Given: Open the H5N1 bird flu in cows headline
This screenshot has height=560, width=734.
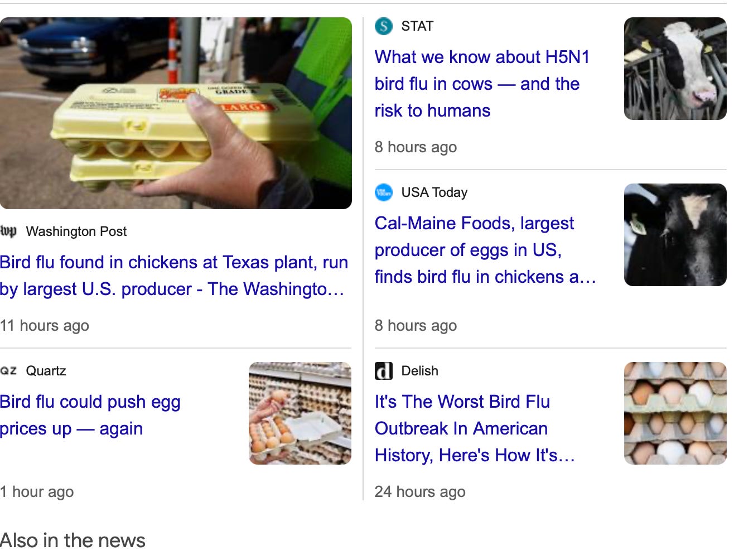Looking at the screenshot, I should (x=482, y=84).
